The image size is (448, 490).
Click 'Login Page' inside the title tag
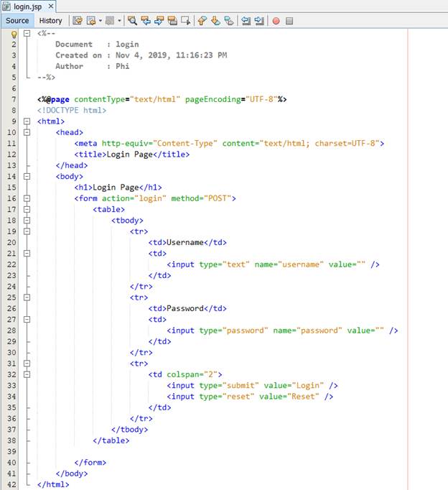pos(129,154)
